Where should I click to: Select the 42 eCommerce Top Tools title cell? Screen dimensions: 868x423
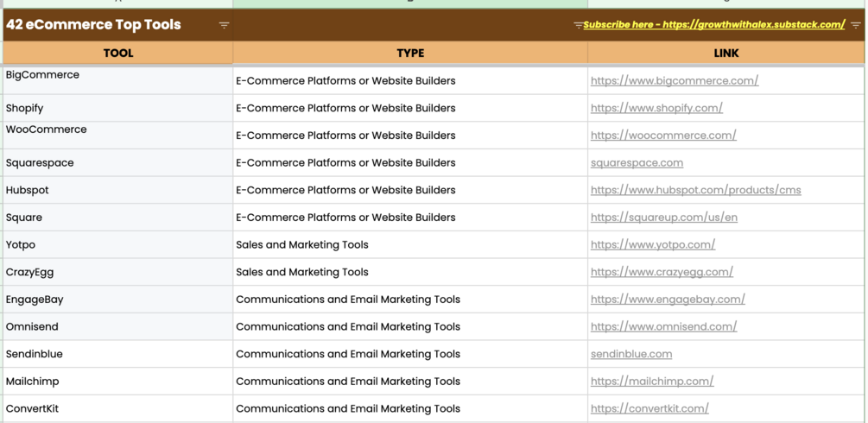click(x=118, y=25)
